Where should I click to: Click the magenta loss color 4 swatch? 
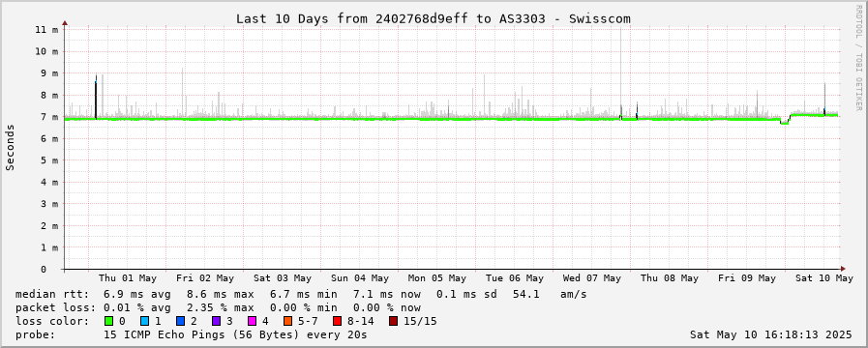[x=252, y=322]
